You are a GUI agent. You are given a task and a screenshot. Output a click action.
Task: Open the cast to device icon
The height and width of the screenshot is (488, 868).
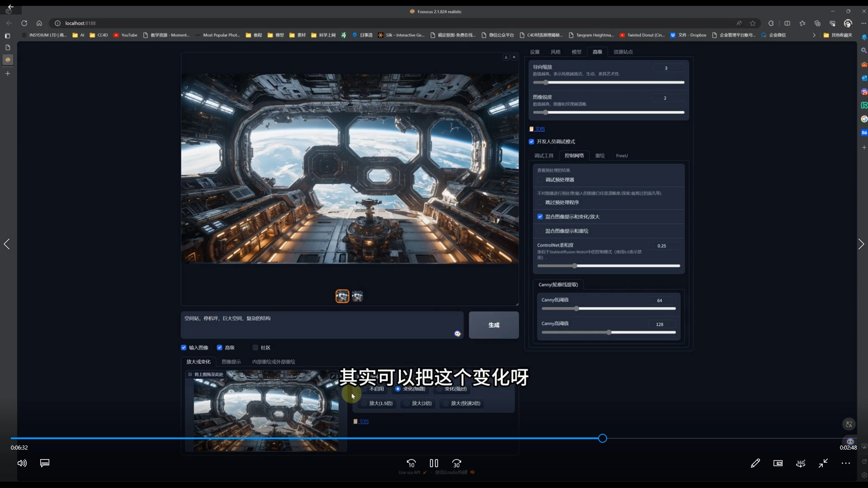[778, 463]
